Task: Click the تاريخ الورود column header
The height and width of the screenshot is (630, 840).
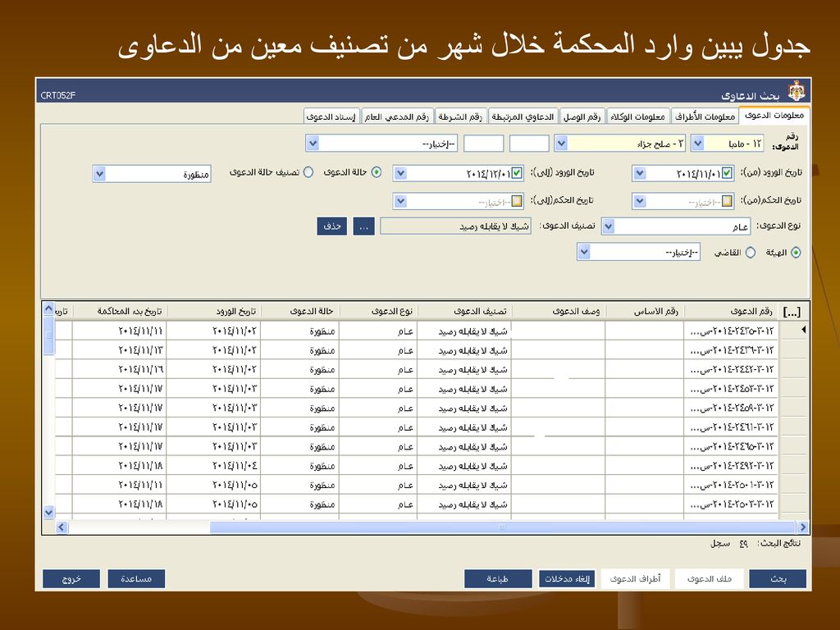Action: coord(214,311)
